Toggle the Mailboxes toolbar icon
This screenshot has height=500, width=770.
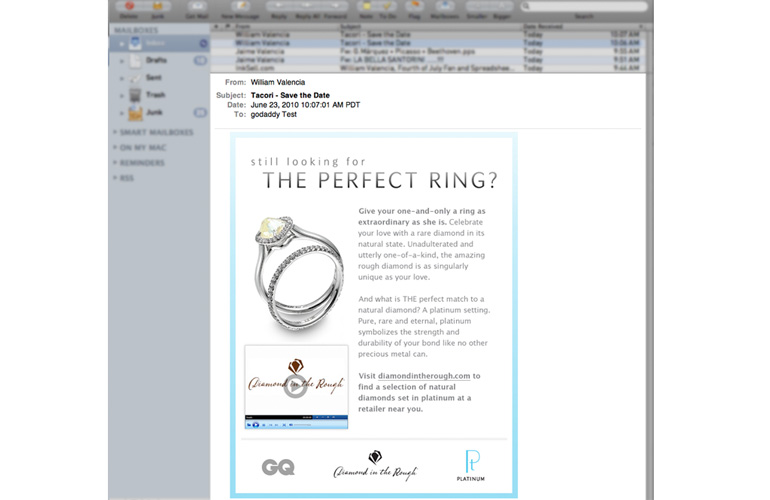point(445,6)
